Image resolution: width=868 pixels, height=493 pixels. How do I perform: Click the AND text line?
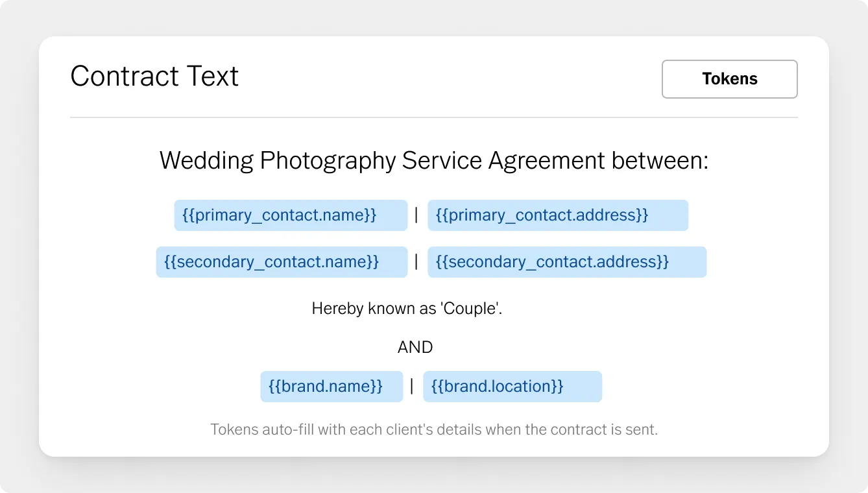(415, 348)
